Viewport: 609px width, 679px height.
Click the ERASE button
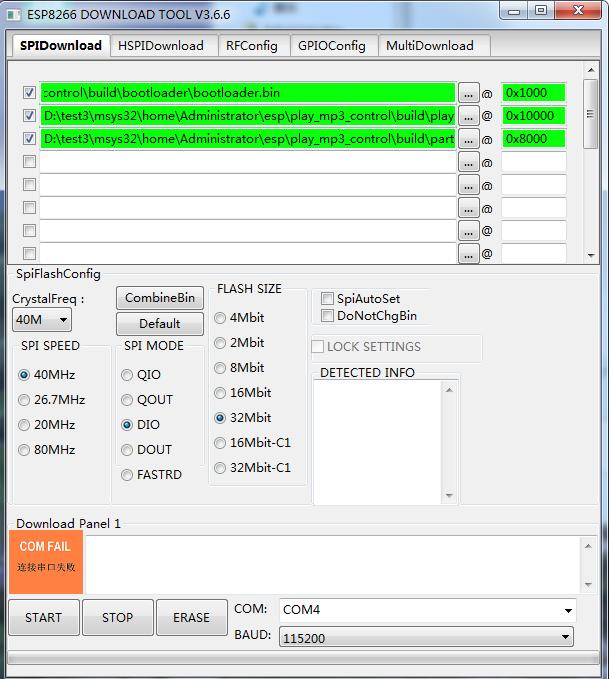pyautogui.click(x=191, y=618)
